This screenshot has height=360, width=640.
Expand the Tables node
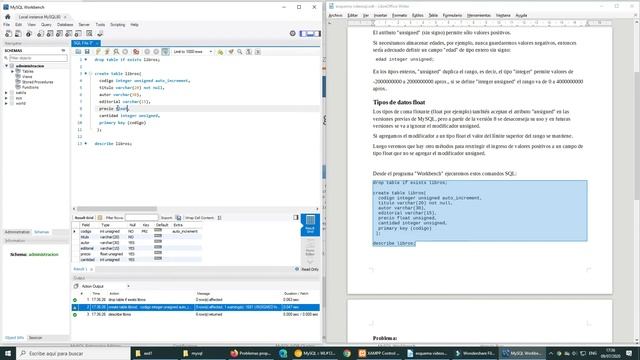point(13,71)
